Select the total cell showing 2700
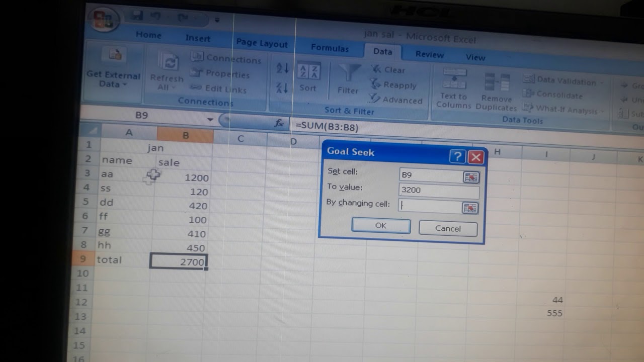 (179, 261)
